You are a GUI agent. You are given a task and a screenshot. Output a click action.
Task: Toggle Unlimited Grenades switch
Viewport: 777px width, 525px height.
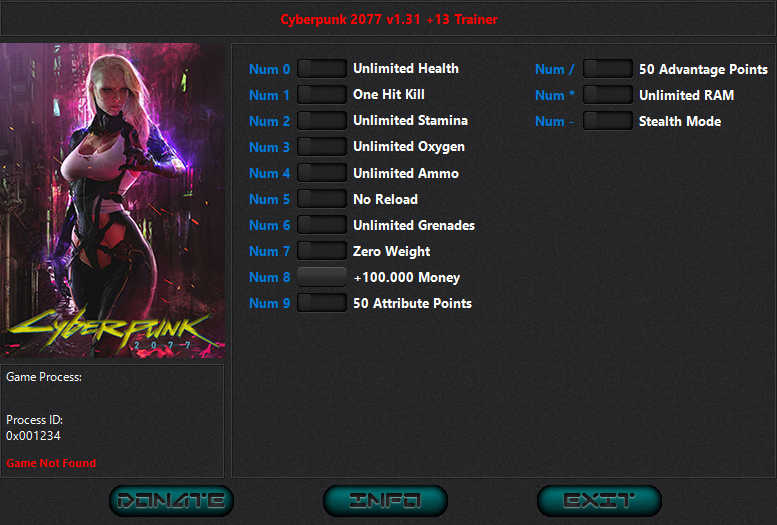322,225
